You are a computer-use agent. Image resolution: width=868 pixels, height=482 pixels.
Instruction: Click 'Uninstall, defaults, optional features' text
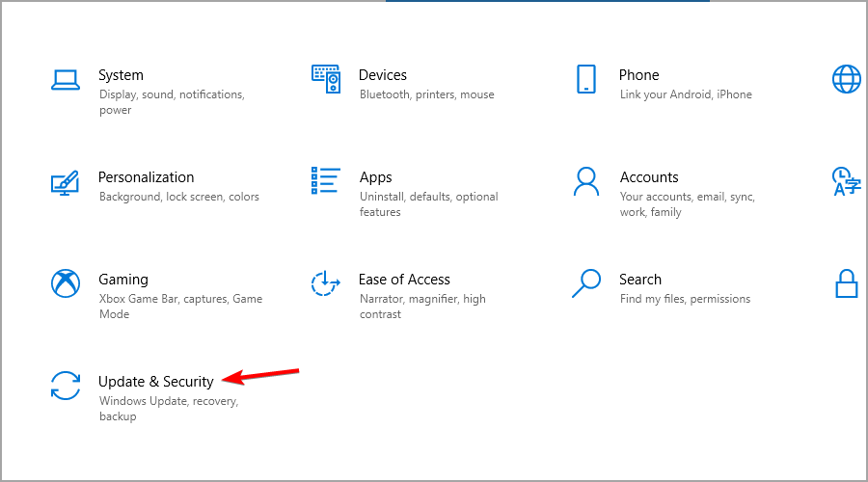tap(429, 204)
